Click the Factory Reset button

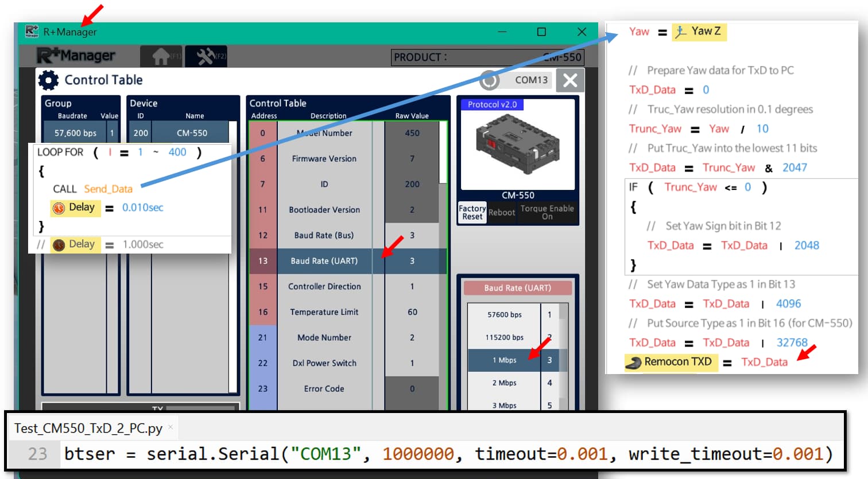[472, 212]
